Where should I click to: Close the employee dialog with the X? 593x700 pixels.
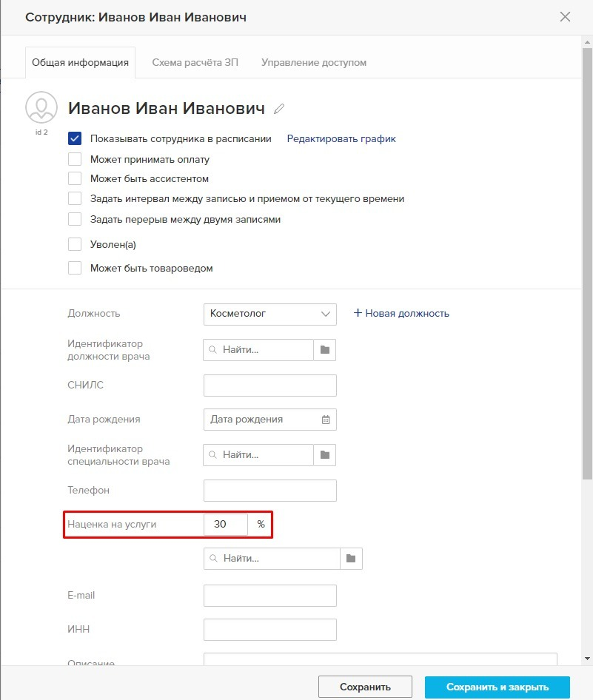566,17
